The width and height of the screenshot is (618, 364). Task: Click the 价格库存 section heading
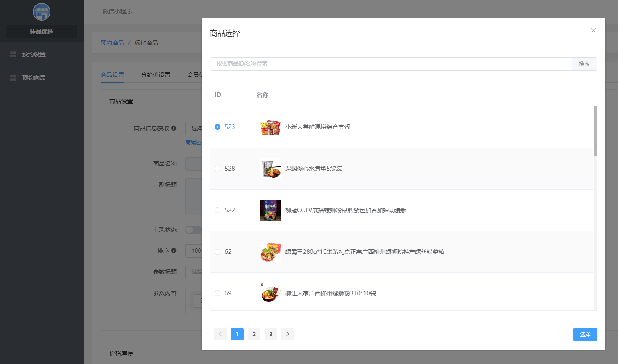coord(121,353)
